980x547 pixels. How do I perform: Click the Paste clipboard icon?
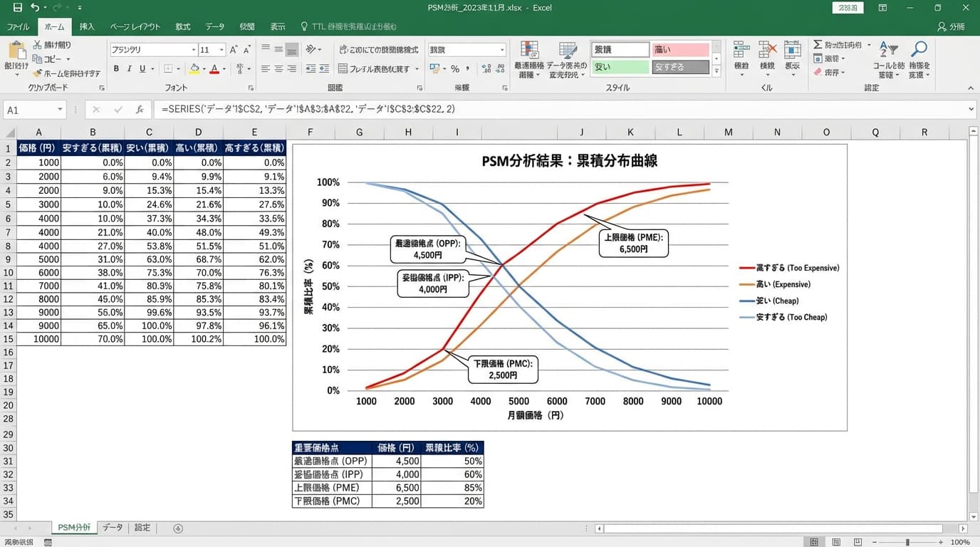coord(16,51)
